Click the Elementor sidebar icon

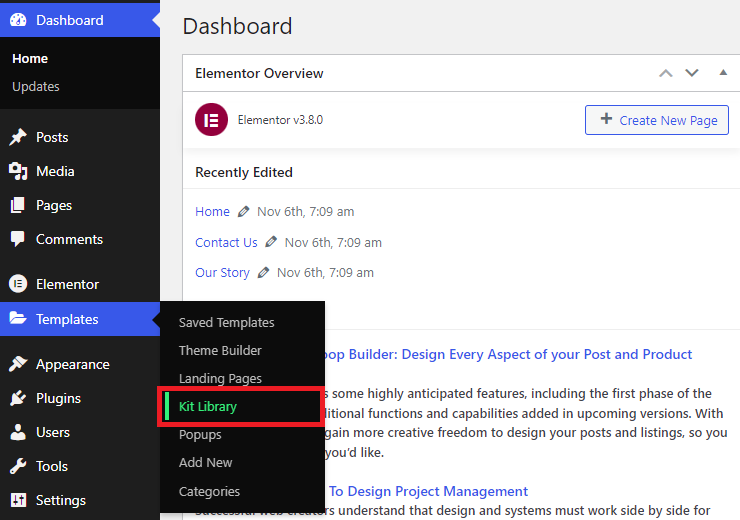[x=18, y=284]
